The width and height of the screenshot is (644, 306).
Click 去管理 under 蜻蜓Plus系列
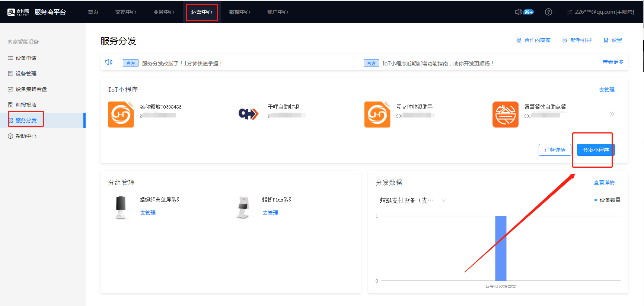(x=270, y=213)
